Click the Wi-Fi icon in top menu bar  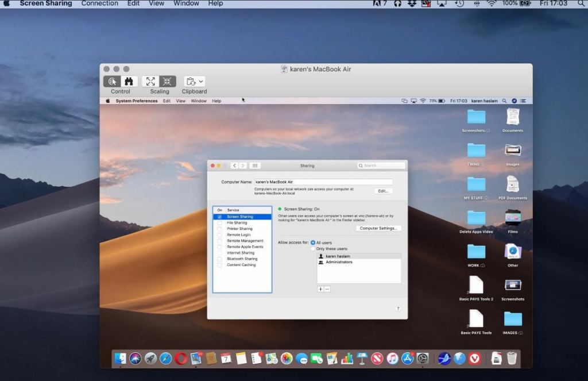tap(492, 3)
